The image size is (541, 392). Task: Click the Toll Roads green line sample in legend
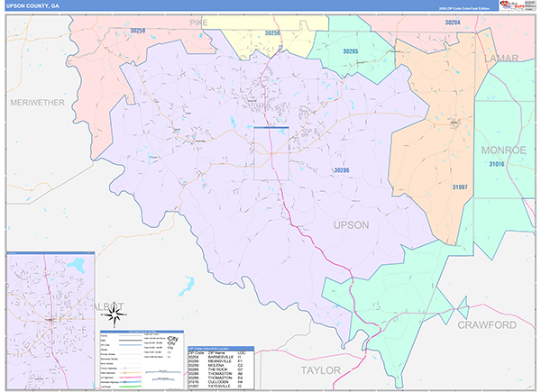[131, 387]
